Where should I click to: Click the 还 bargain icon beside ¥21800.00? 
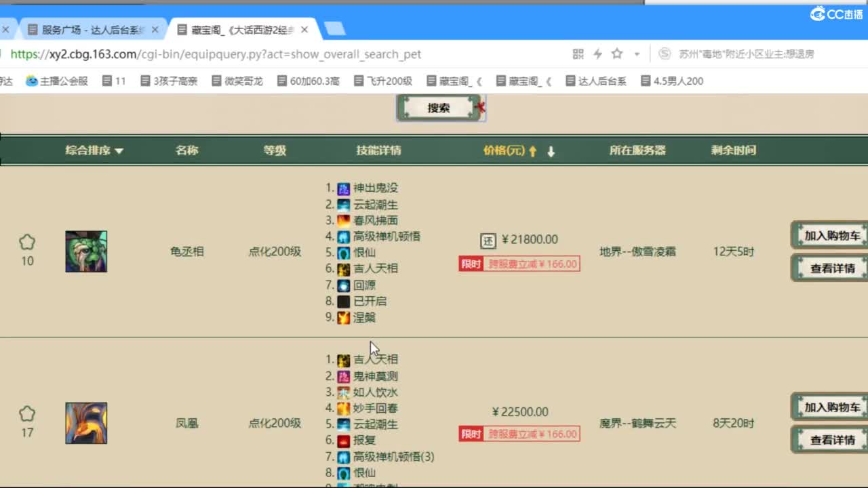click(488, 240)
